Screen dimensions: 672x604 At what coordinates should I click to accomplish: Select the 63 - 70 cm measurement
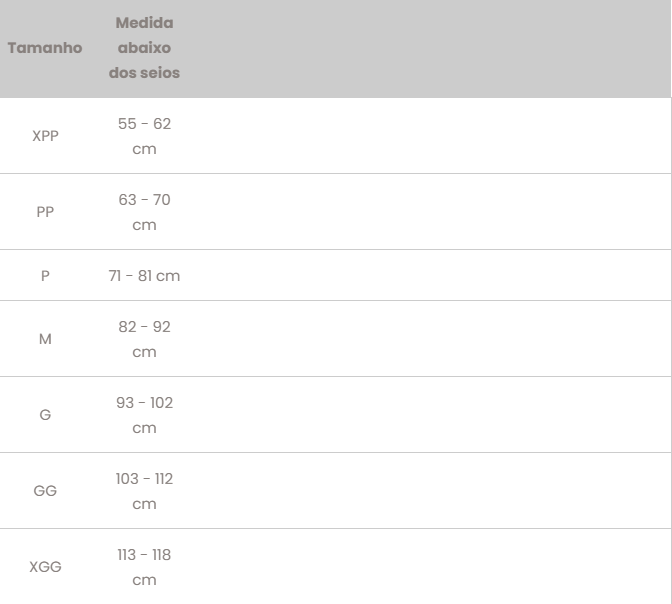click(144, 212)
